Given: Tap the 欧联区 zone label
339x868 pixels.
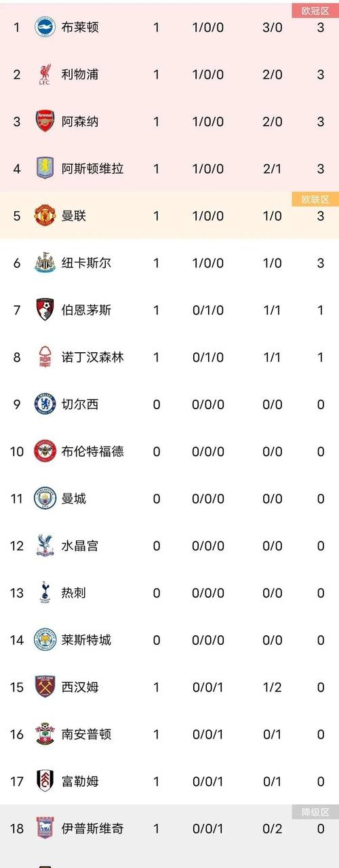Looking at the screenshot, I should click(x=315, y=199).
